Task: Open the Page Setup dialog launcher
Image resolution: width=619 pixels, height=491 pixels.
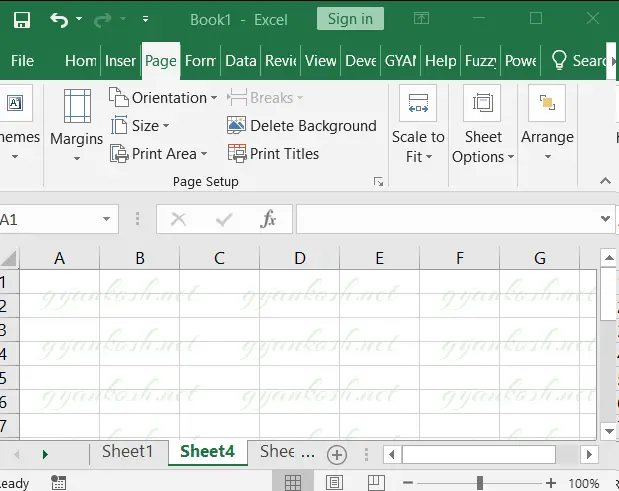Action: point(378,182)
